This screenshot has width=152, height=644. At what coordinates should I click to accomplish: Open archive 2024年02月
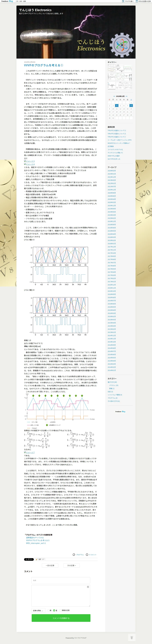(112, 171)
